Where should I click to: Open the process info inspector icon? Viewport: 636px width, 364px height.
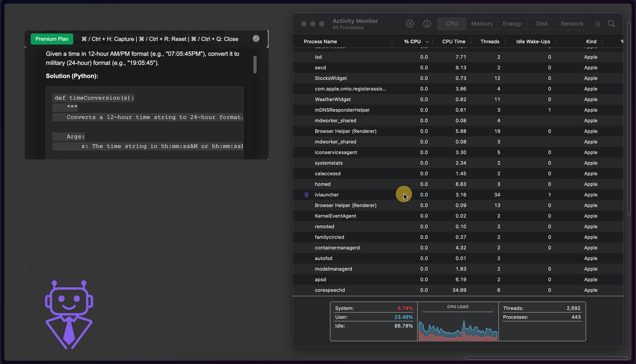pyautogui.click(x=427, y=24)
